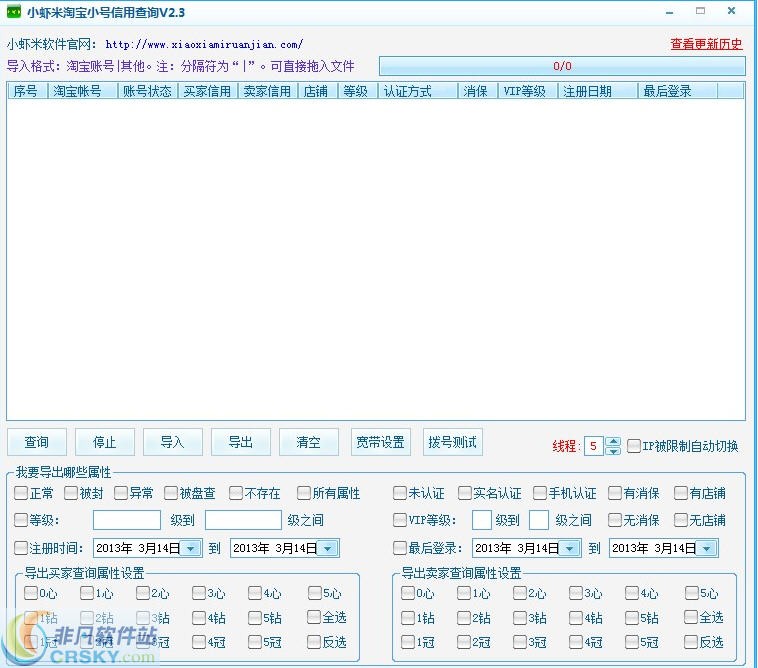Open 宽带设置 settings

click(380, 442)
